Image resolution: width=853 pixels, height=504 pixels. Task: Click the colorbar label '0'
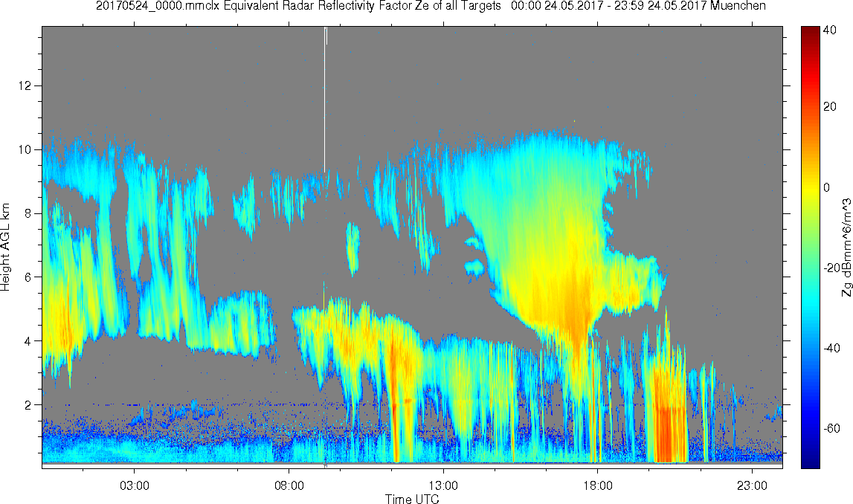point(827,187)
